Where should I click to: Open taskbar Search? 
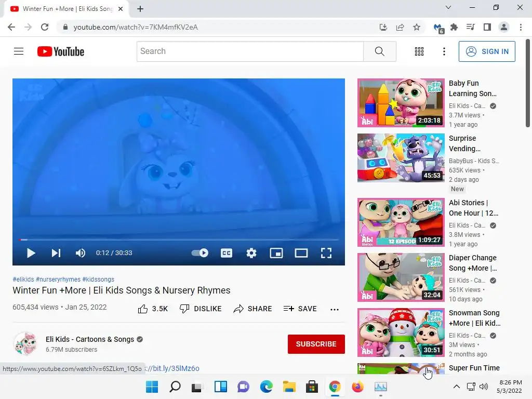point(175,387)
